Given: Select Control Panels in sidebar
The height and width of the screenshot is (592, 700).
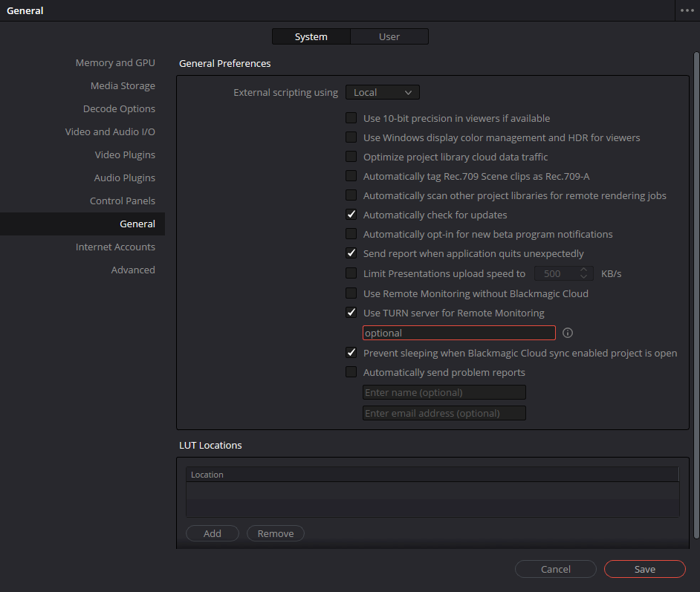Looking at the screenshot, I should point(123,201).
